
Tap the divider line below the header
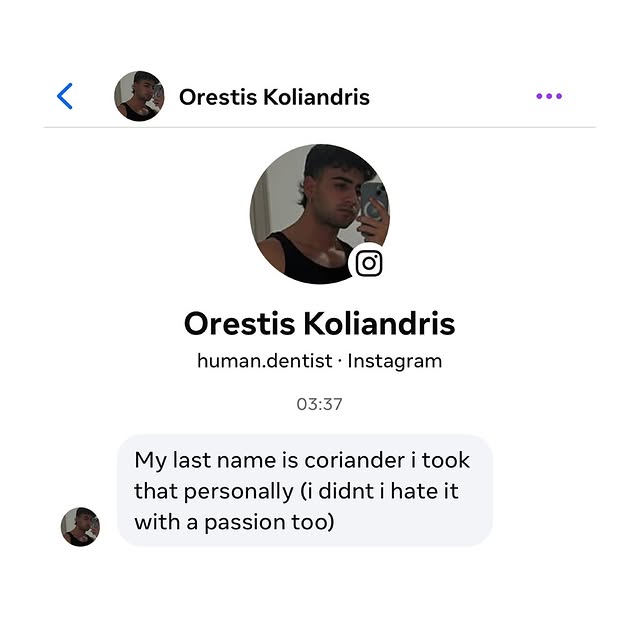[x=319, y=127]
